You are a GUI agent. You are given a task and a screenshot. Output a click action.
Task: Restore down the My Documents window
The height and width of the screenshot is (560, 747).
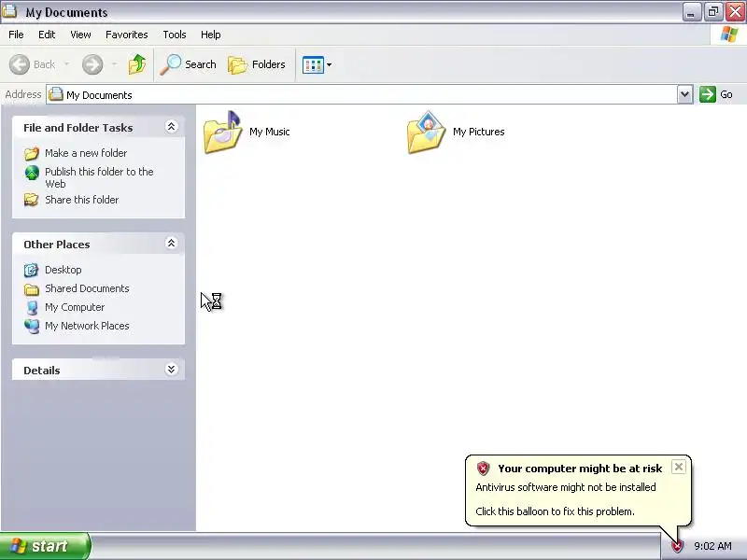(712, 12)
